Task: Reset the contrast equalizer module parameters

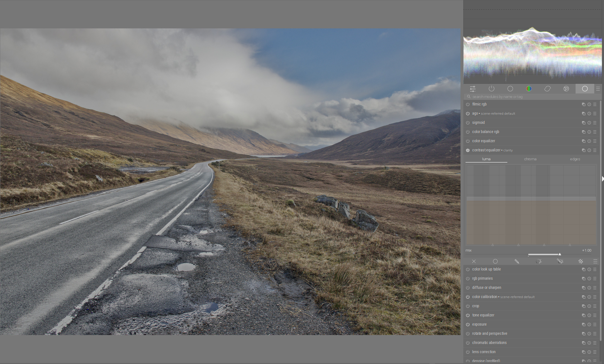Action: [x=589, y=150]
